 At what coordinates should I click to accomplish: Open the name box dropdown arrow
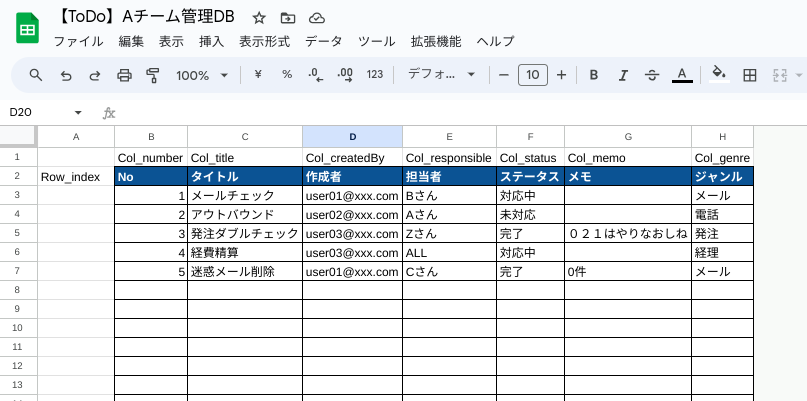(x=78, y=112)
